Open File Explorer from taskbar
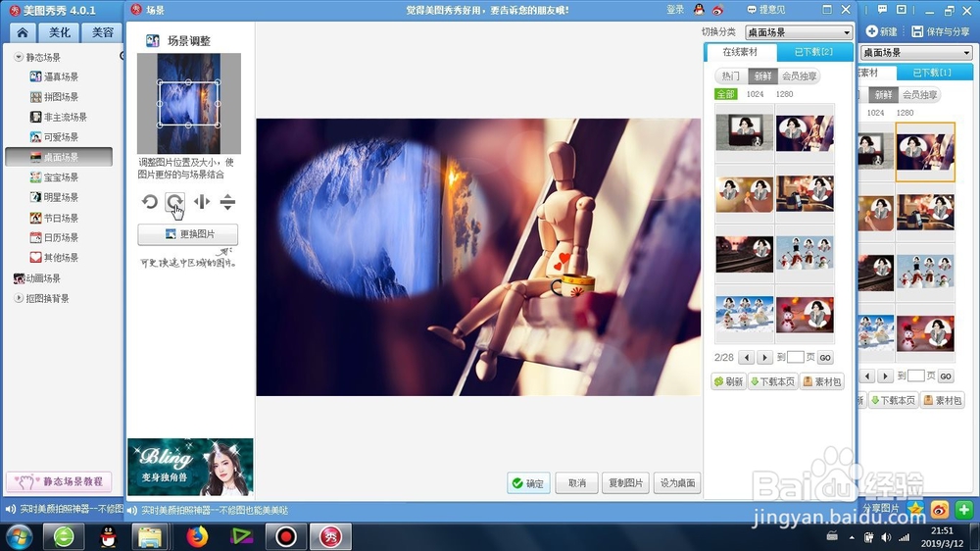Screen dimensions: 980x551 [x=150, y=536]
